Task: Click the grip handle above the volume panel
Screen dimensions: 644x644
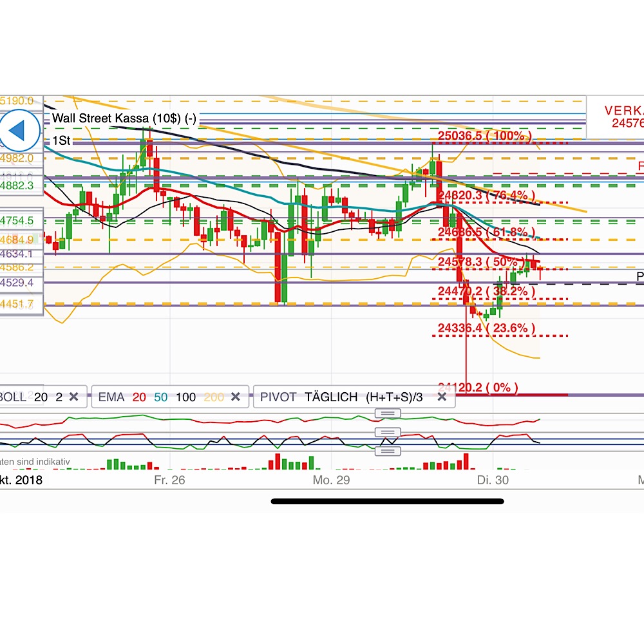Action: 387,451
